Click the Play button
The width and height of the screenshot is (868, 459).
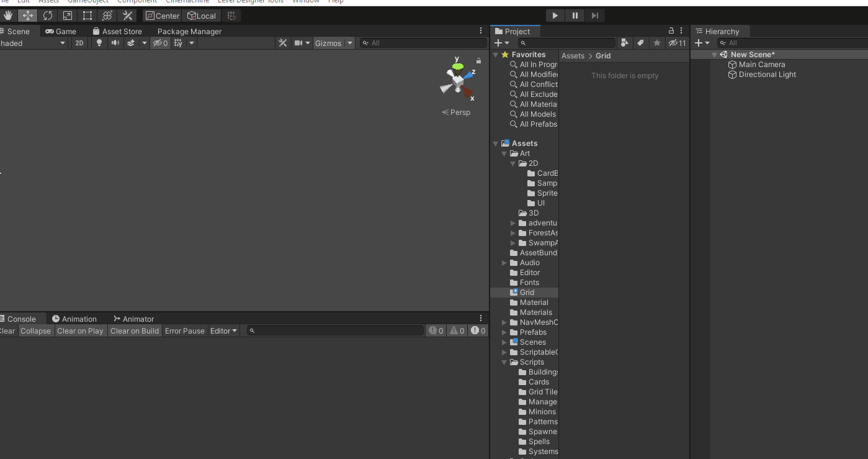pyautogui.click(x=555, y=16)
